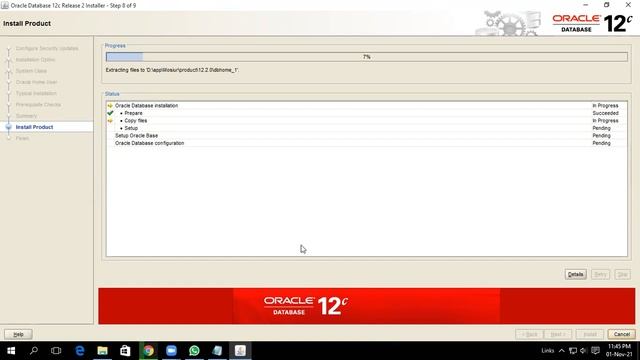The image size is (640, 360).
Task: Open the taskbar clock showing 11:45 PM
Action: pyautogui.click(x=619, y=351)
